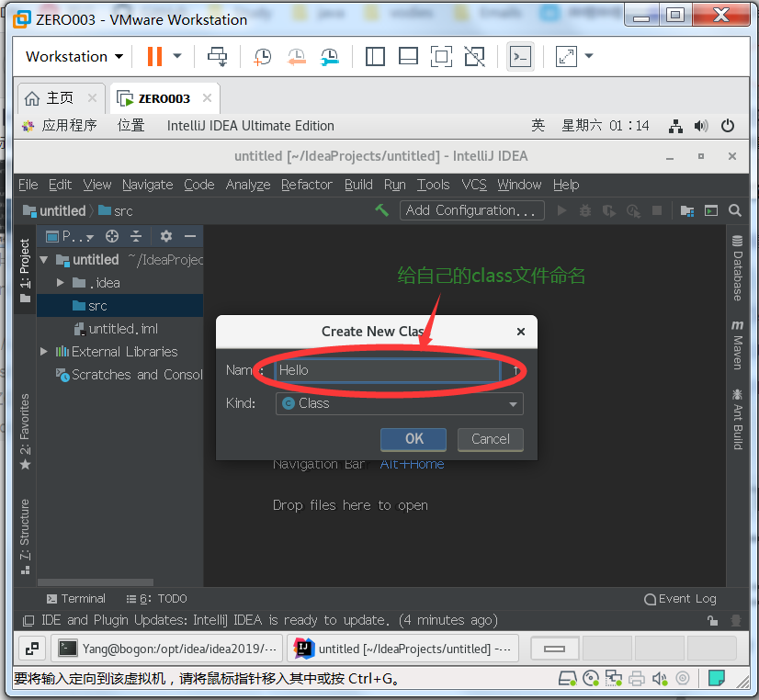
Task: Open the Event Log
Action: (680, 599)
